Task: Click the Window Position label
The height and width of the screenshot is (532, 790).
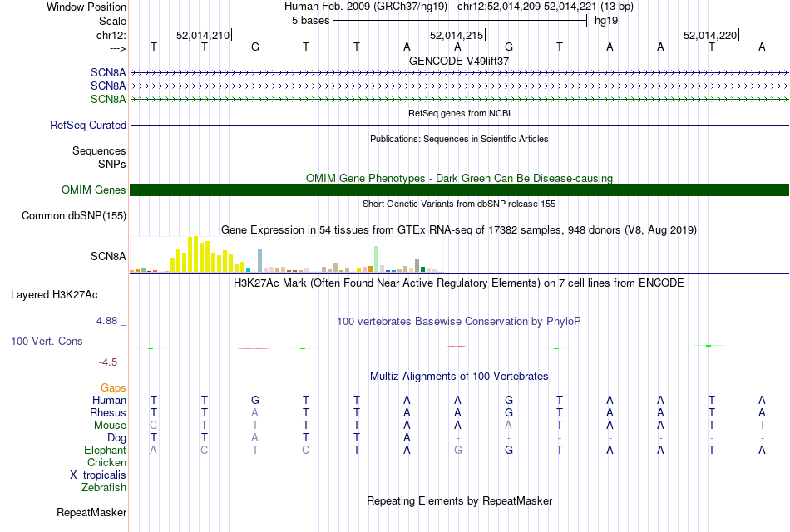Action: 86,7
